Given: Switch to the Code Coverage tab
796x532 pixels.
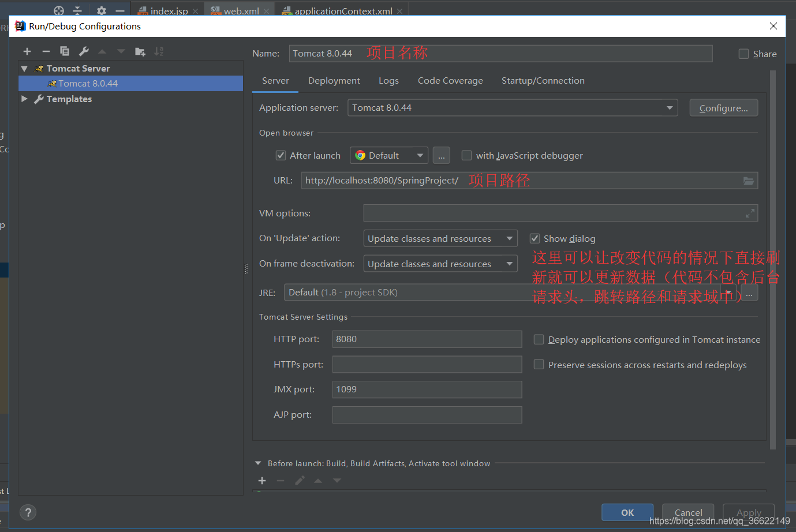Looking at the screenshot, I should point(450,81).
